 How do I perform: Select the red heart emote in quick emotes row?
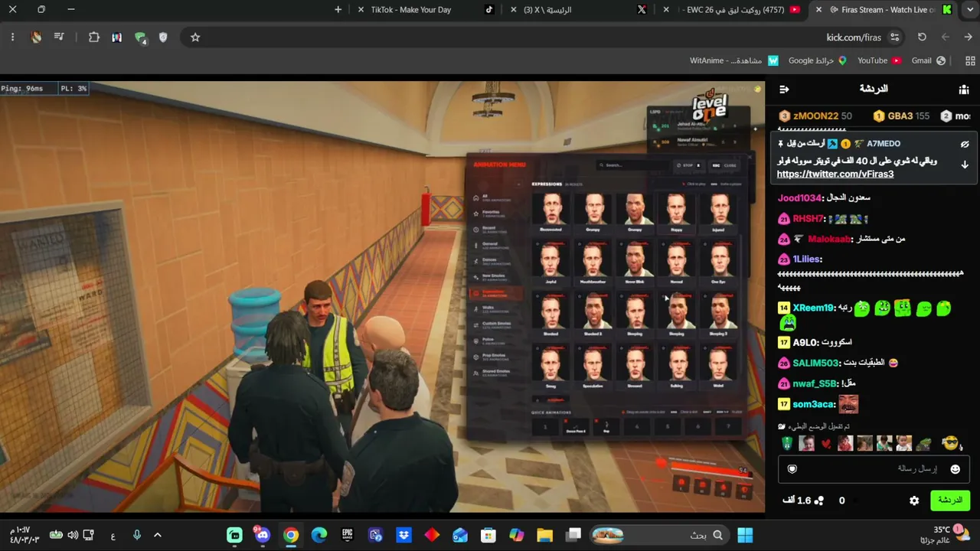(825, 444)
